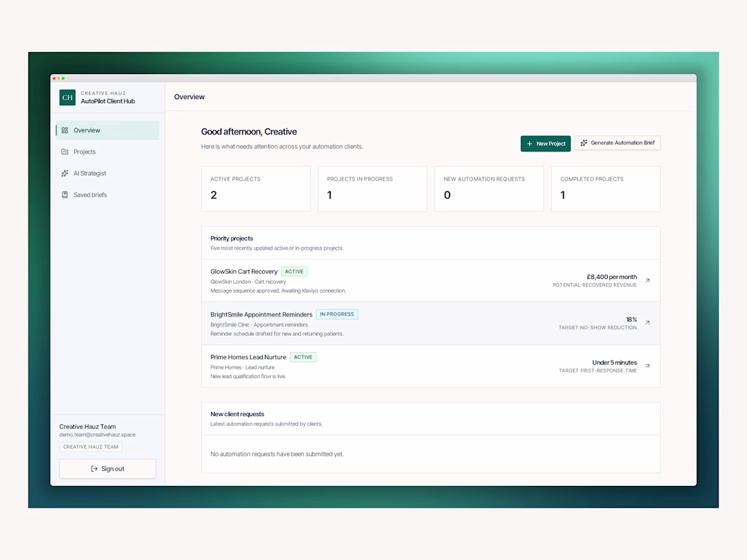The image size is (747, 560).
Task: Click the sparkle icon in Generate Automation Brief
Action: pyautogui.click(x=583, y=143)
